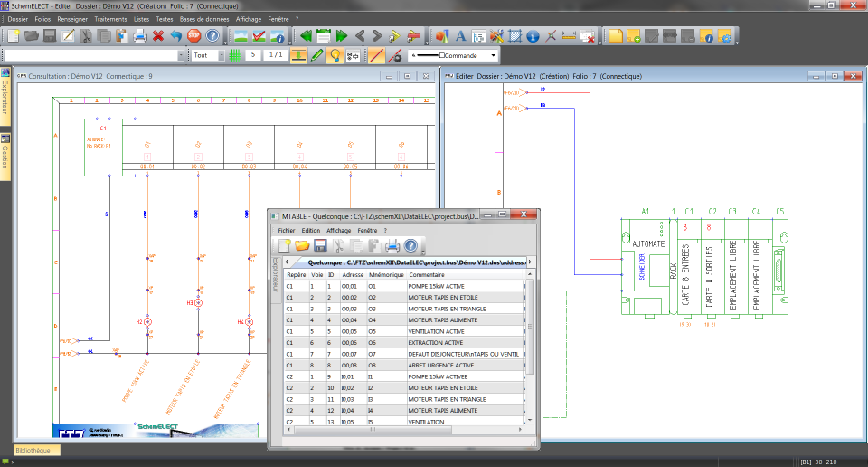The height and width of the screenshot is (467, 868).
Task: Toggle the red diagonal wire drawing button
Action: 376,55
